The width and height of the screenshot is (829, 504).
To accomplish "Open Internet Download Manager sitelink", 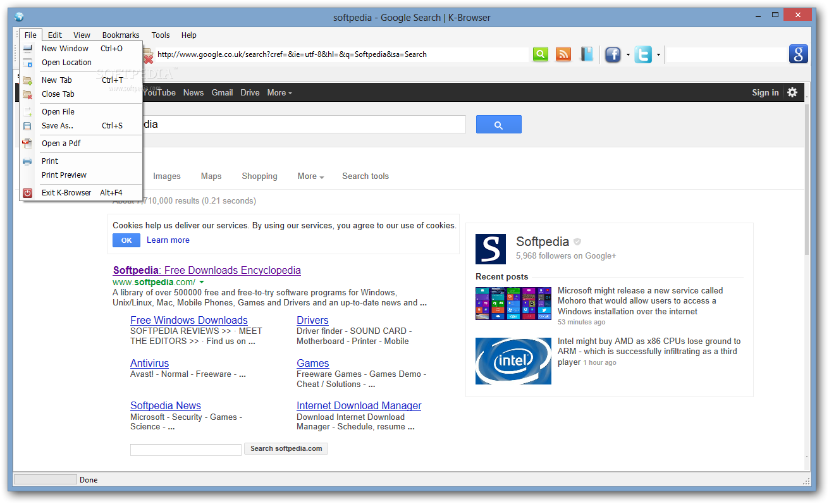I will (x=359, y=406).
